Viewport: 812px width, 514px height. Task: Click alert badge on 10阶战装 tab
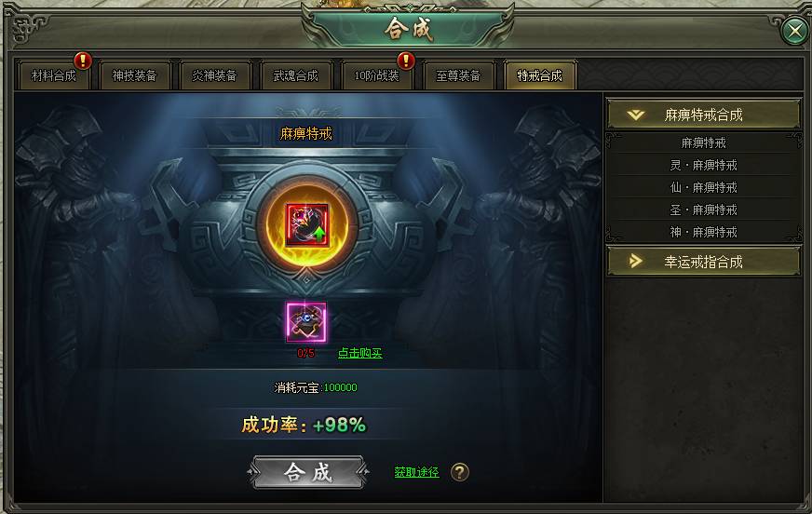[406, 61]
